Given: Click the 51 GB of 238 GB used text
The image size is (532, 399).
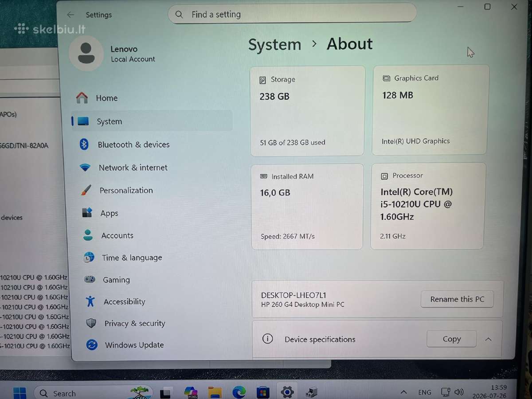Looking at the screenshot, I should click(293, 142).
